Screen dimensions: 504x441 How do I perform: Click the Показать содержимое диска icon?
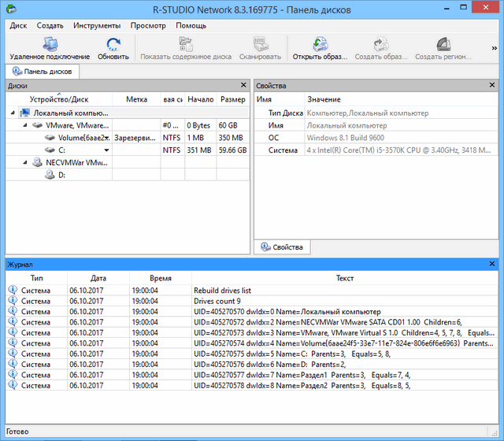tap(186, 45)
